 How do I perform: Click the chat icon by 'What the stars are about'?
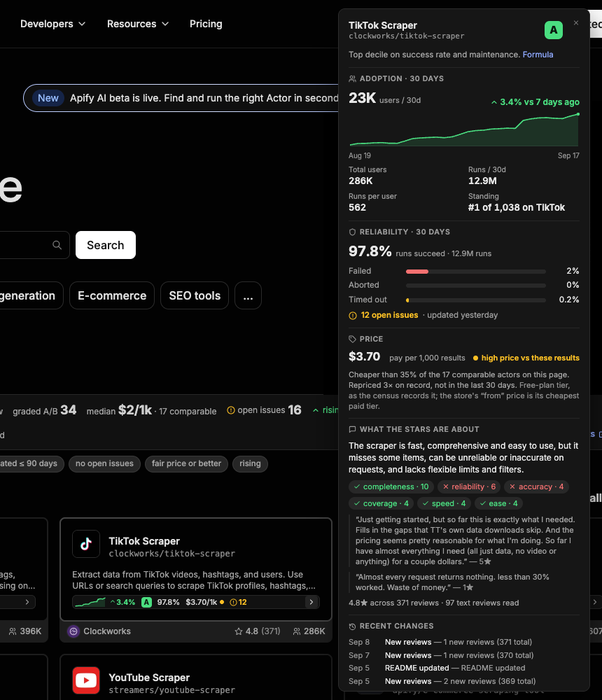click(352, 430)
